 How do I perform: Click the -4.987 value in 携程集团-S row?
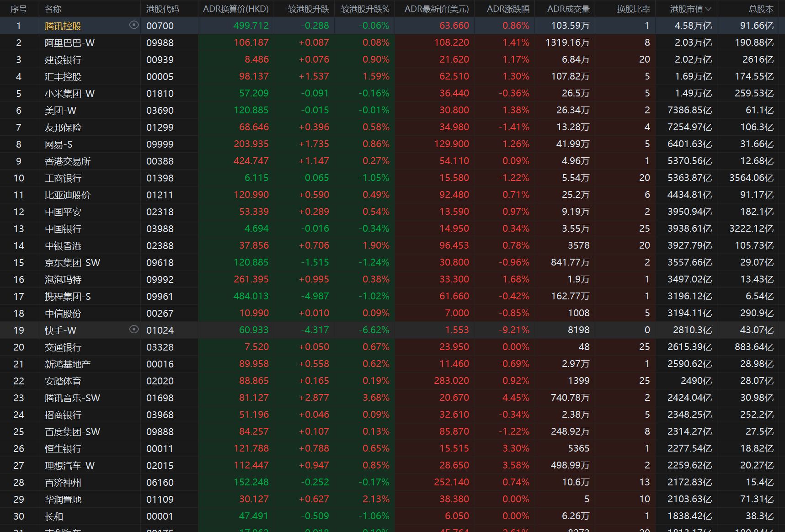315,296
